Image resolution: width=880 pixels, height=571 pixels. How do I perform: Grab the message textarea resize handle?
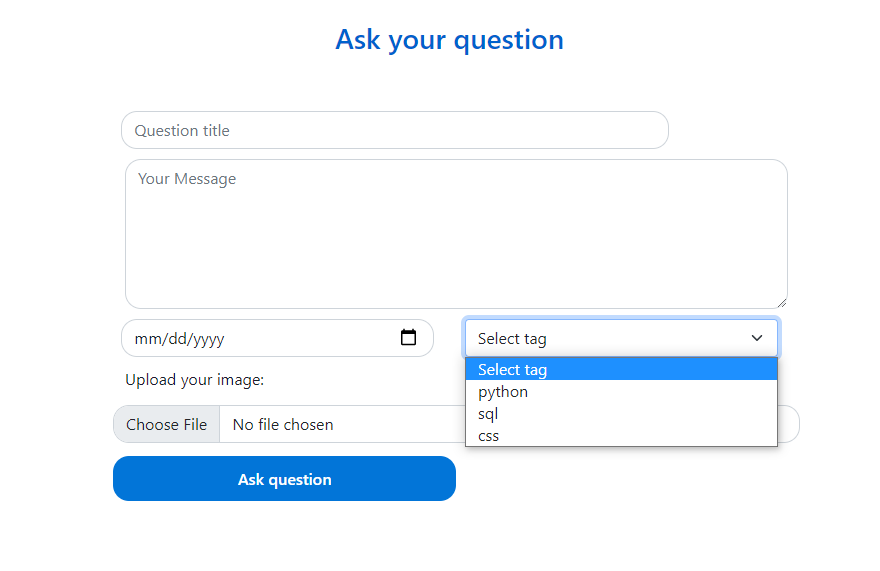[x=781, y=302]
